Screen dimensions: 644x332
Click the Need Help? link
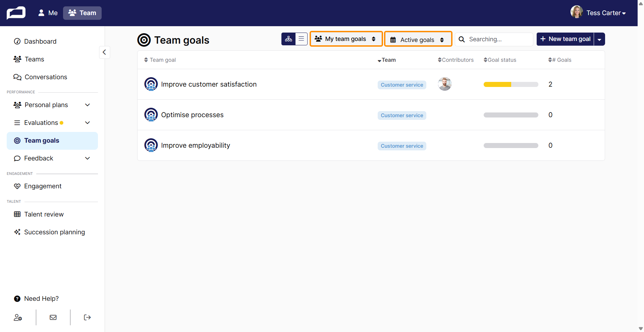tap(36, 298)
